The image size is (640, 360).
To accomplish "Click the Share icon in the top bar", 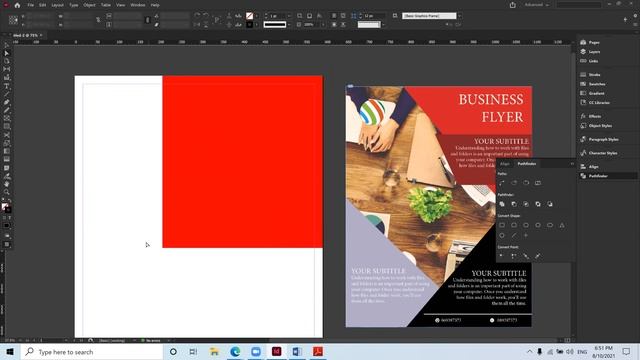I will (x=513, y=5).
